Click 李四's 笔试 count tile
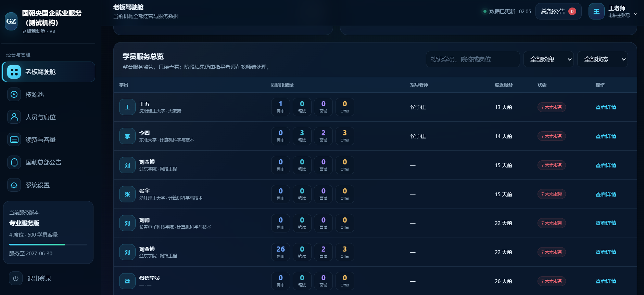The height and width of the screenshot is (295, 644). pos(302,136)
